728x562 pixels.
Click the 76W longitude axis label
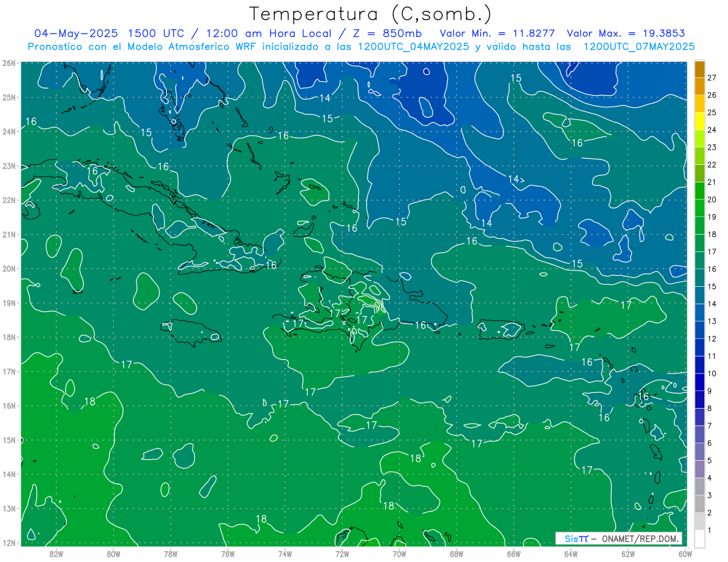(x=227, y=553)
